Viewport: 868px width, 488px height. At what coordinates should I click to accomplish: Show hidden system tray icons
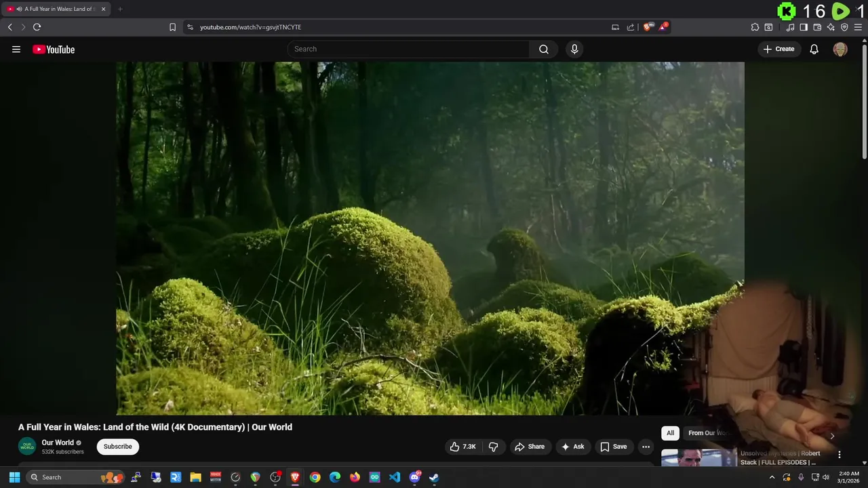tap(772, 477)
